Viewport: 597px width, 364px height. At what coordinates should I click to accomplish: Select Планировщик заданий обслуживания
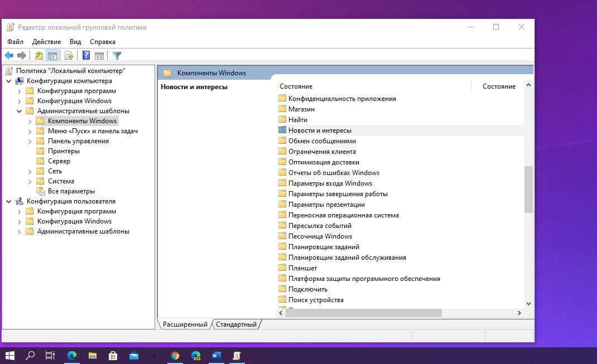347,258
